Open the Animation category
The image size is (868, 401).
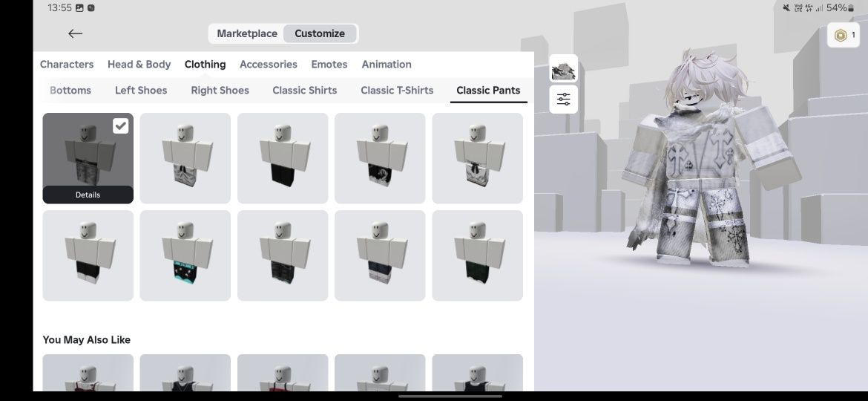pyautogui.click(x=387, y=65)
